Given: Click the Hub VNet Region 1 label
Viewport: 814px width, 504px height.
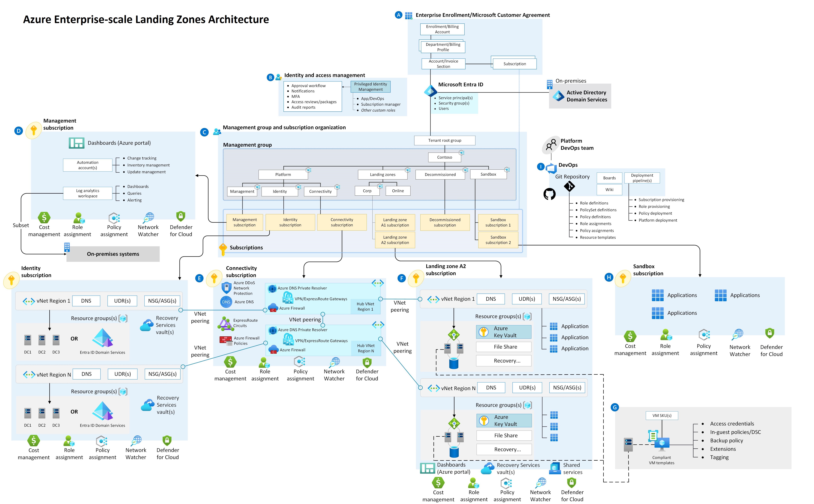Looking at the screenshot, I should (x=365, y=307).
